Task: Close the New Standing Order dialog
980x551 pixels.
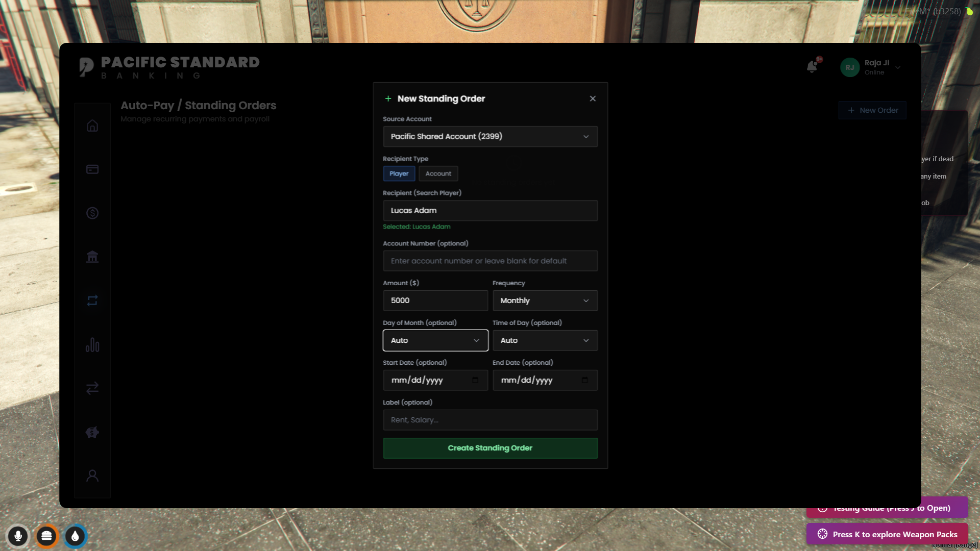Action: coord(593,98)
